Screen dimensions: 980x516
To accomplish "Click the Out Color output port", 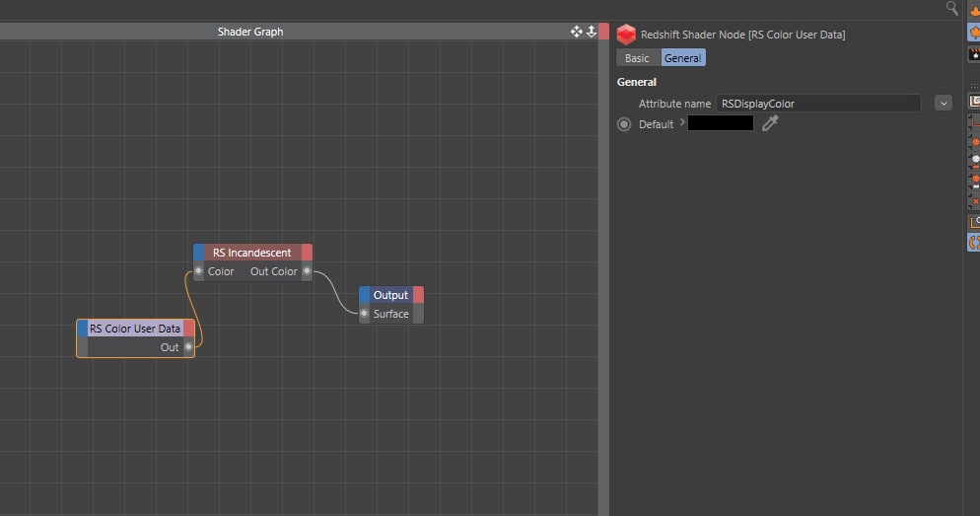I will (x=307, y=270).
